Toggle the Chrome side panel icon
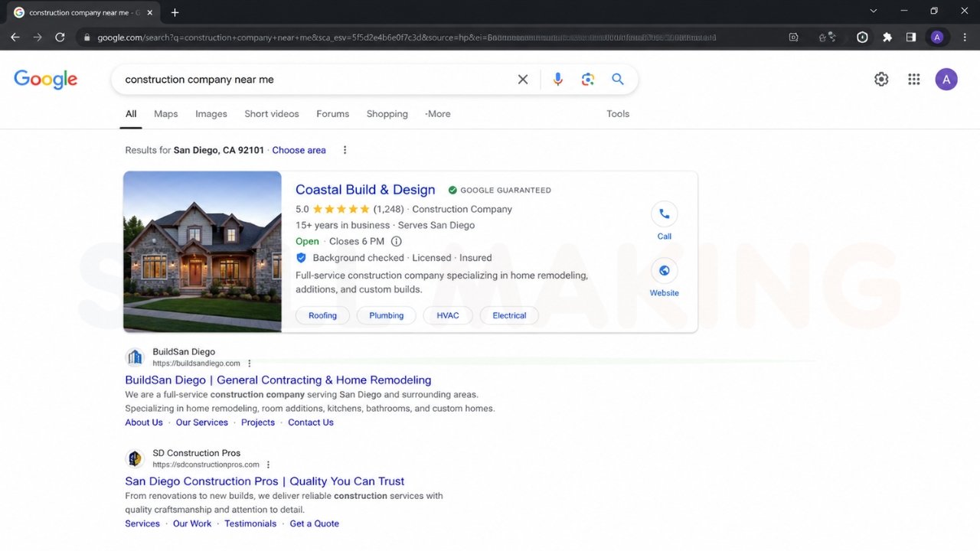Screen dimensions: 980x551 [x=911, y=37]
